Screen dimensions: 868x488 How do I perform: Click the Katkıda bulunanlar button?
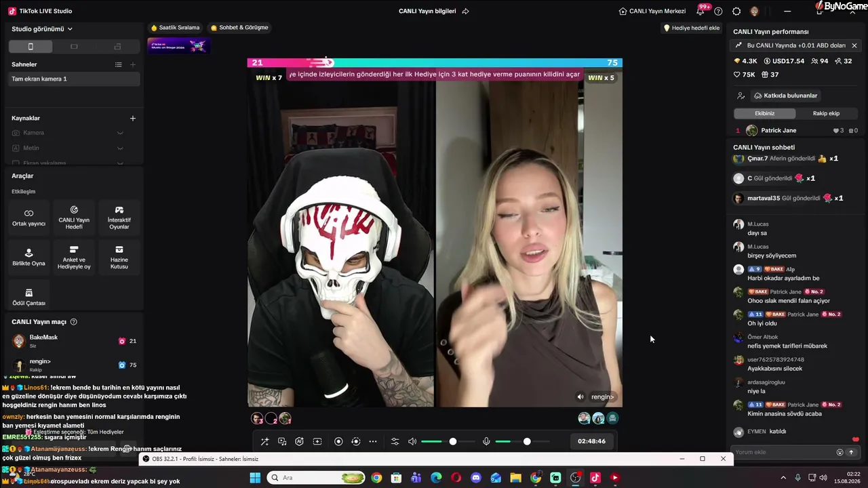(785, 96)
